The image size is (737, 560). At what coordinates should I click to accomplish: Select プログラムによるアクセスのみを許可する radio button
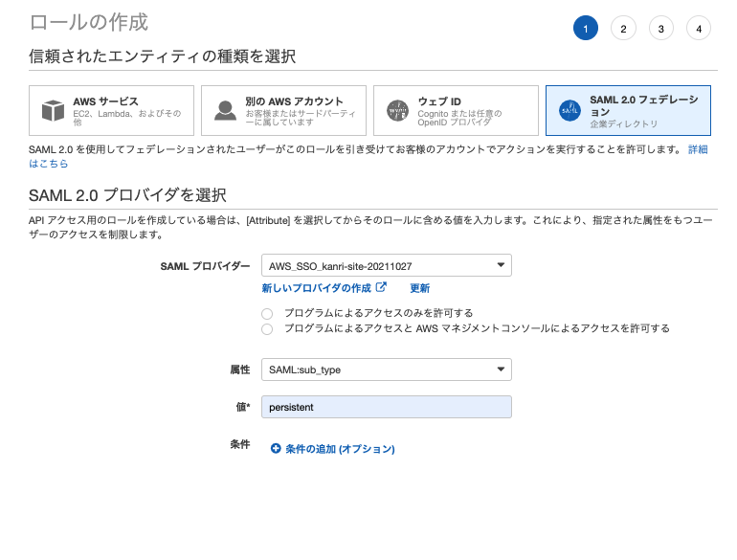[267, 314]
